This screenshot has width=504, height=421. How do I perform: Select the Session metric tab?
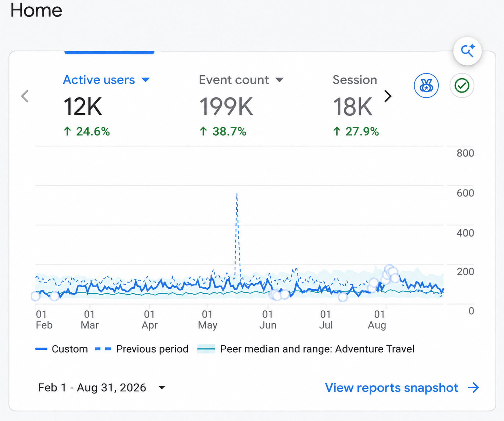355,80
